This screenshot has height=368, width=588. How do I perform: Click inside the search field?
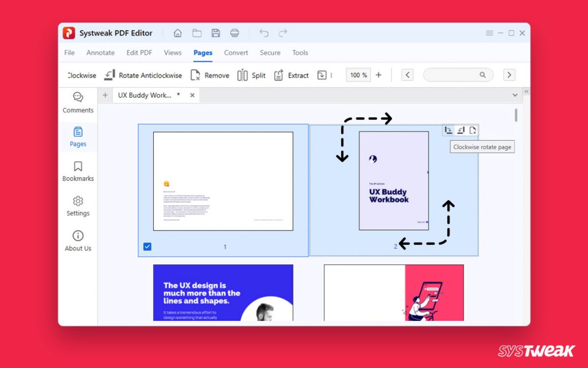pos(454,75)
